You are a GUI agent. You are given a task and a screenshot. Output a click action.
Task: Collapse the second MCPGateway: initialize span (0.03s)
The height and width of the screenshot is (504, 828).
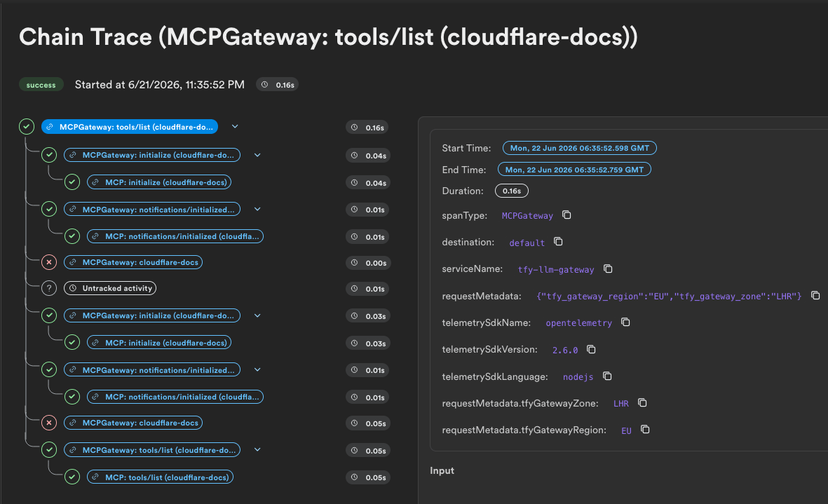[x=257, y=315]
